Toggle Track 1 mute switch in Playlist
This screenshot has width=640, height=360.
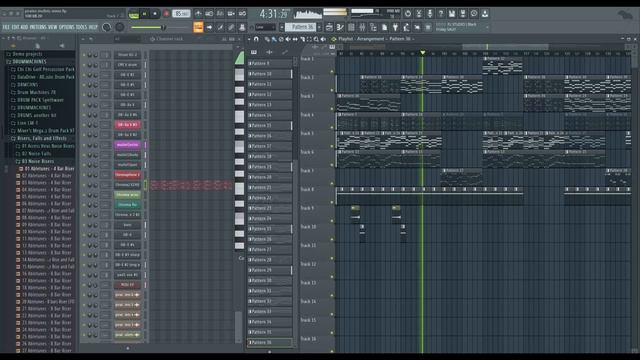332,71
